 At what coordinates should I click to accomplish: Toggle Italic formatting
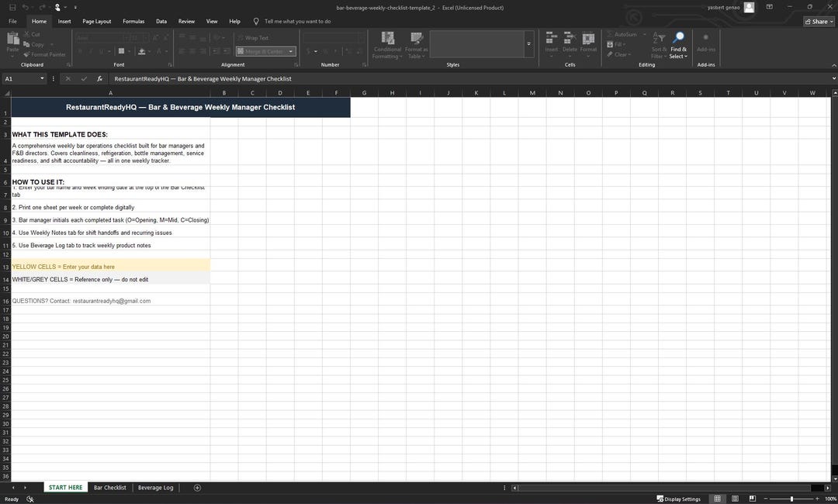(x=91, y=51)
